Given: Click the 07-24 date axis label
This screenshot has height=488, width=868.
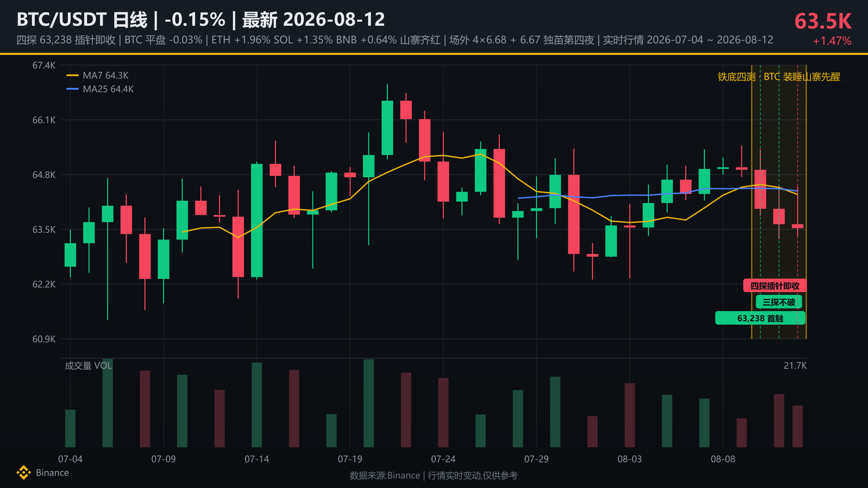Looking at the screenshot, I should click(443, 459).
